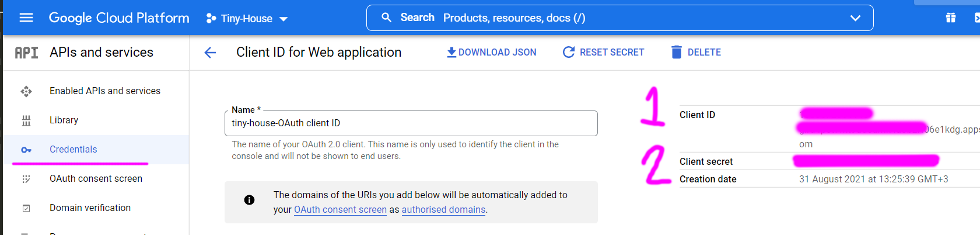Viewport: 980px width, 235px height.
Task: Click the Client ID label
Action: [697, 115]
